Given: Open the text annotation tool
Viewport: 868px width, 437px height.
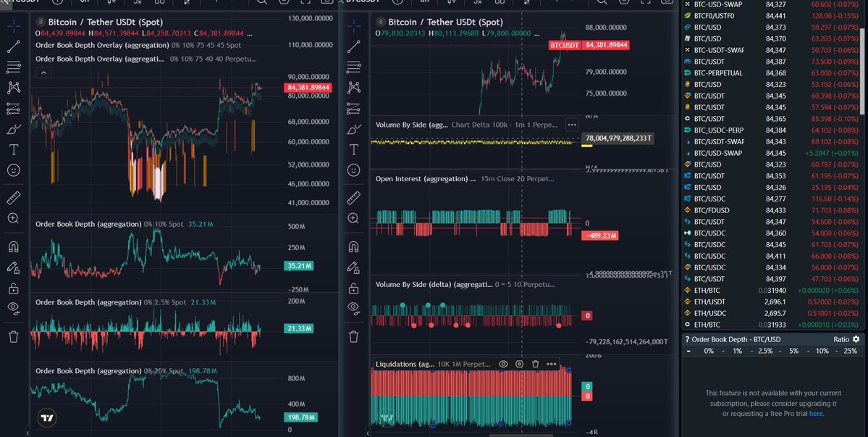Looking at the screenshot, I should 14,149.
